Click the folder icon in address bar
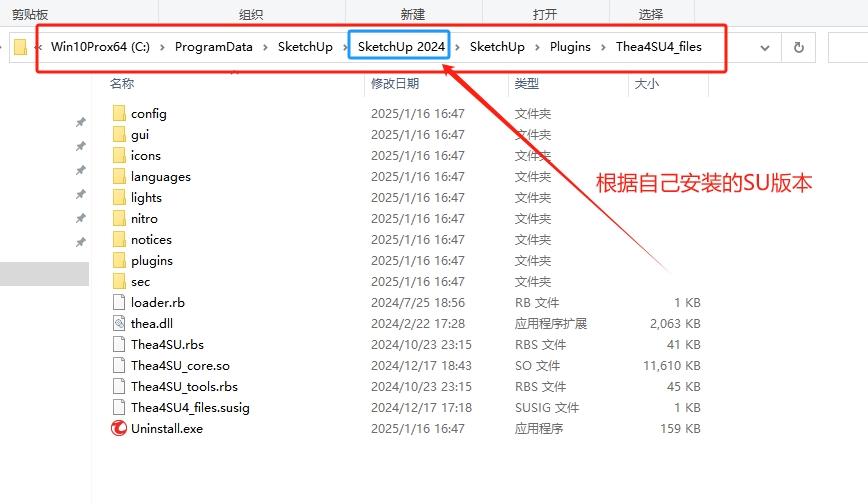Image resolution: width=868 pixels, height=503 pixels. coord(20,47)
